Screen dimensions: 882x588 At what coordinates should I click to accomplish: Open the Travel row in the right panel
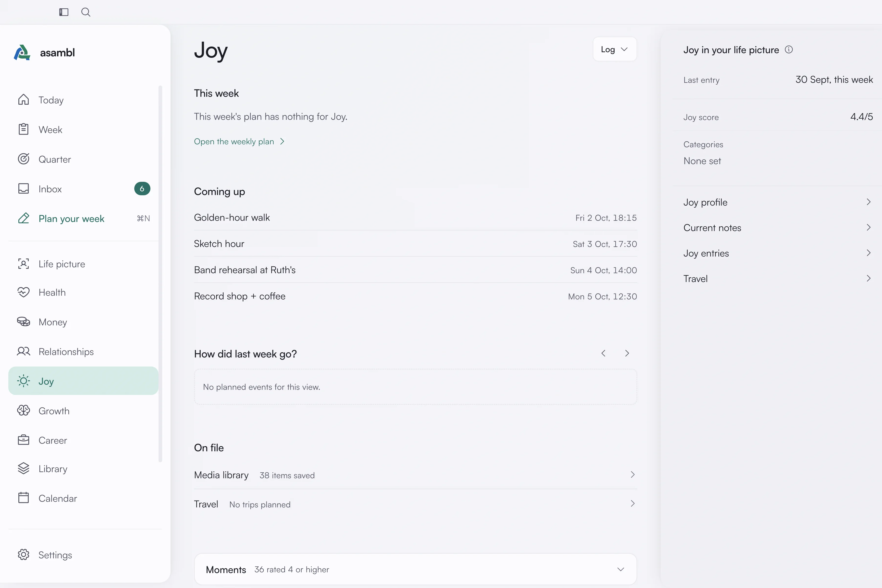point(777,279)
